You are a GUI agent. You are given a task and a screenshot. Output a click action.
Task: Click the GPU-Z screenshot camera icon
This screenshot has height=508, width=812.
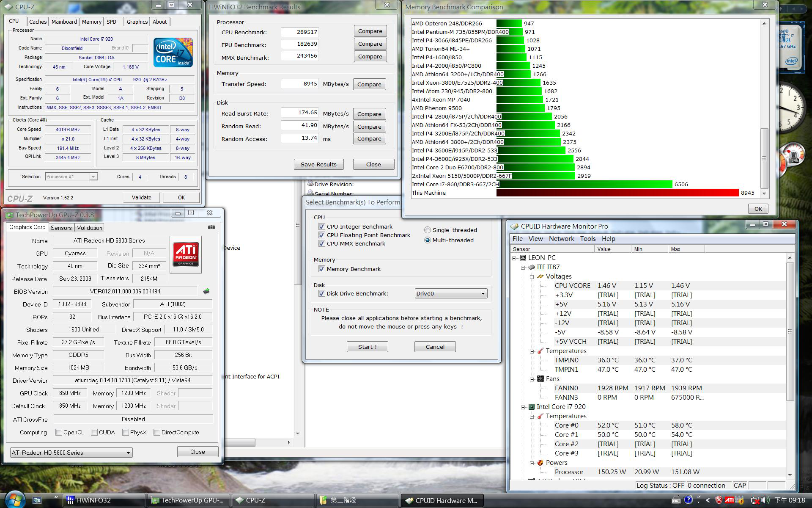point(211,227)
